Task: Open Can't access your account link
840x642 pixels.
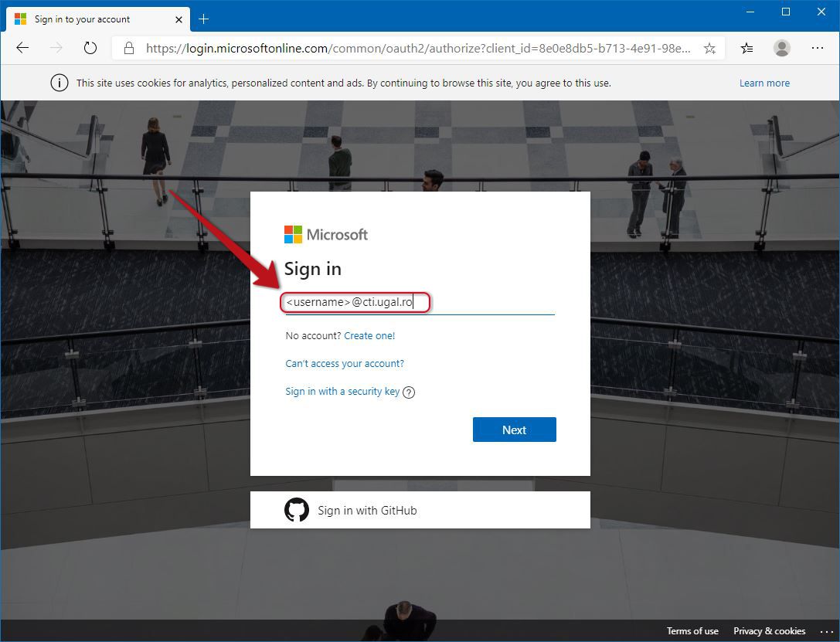Action: 345,364
